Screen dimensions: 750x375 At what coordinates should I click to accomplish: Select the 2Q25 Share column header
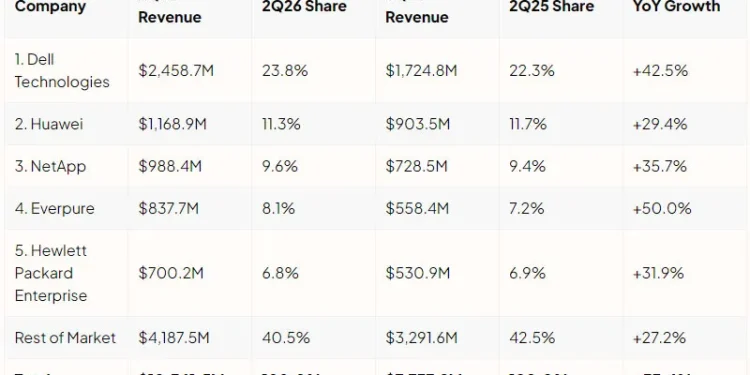pos(551,7)
